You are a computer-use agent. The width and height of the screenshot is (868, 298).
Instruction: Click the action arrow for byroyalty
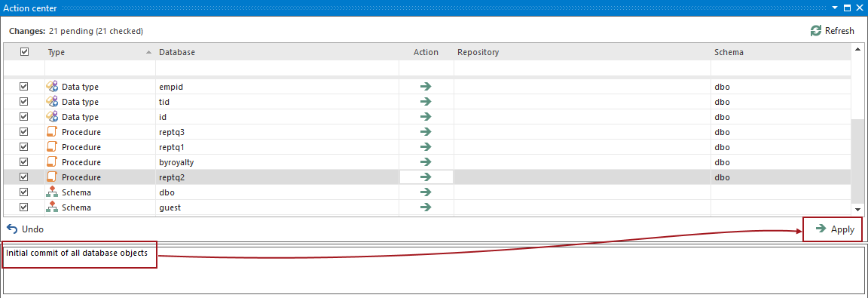click(426, 162)
